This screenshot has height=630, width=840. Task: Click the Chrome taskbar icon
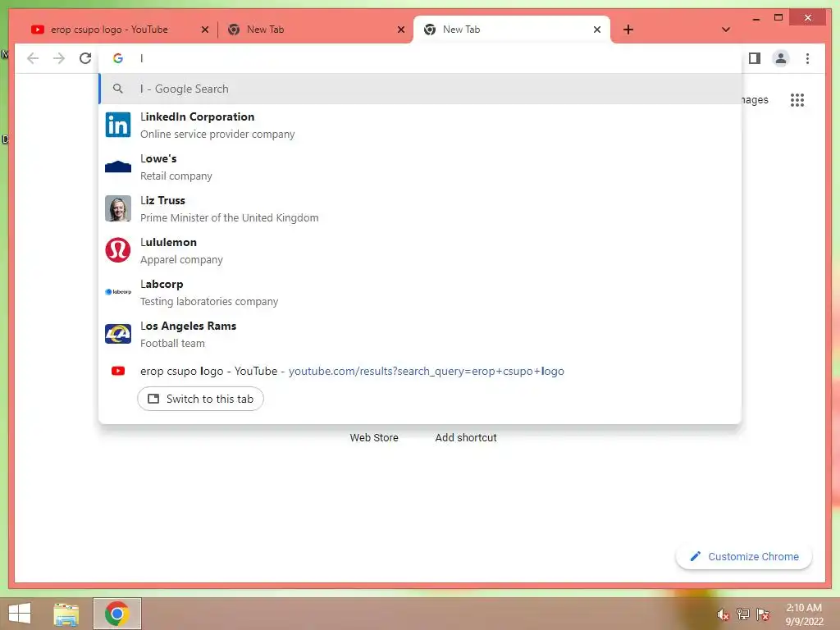117,614
